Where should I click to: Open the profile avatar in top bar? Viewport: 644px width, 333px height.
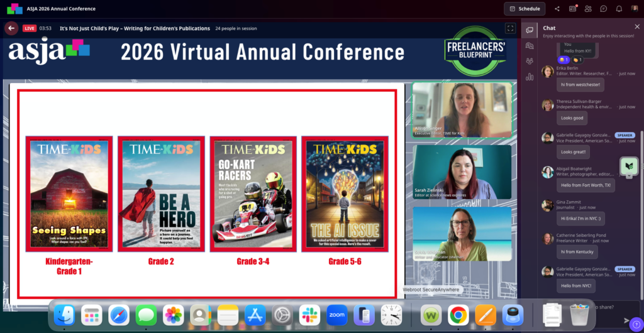(635, 9)
